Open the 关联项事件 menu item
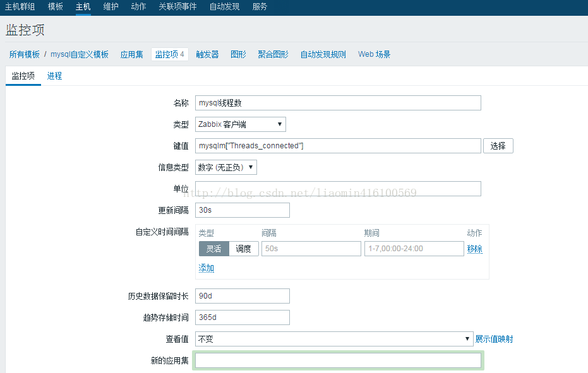The height and width of the screenshot is (373, 588). coord(177,6)
